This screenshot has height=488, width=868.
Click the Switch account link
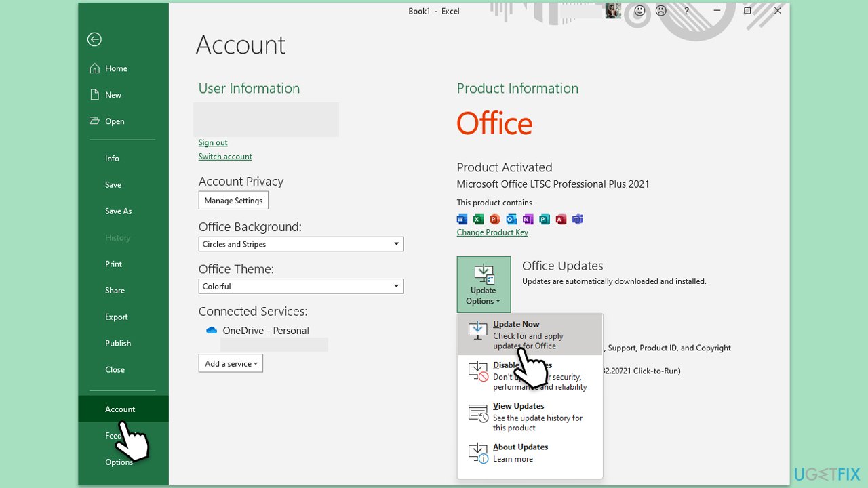click(x=225, y=157)
